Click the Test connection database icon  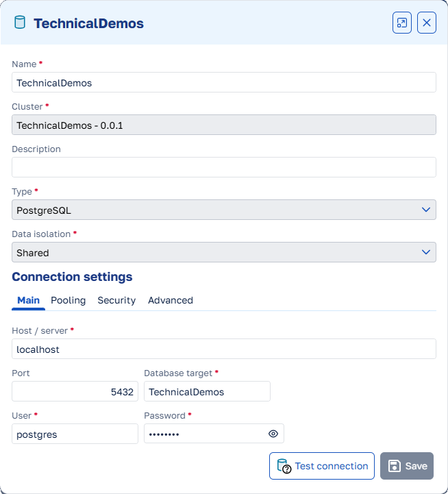[284, 466]
